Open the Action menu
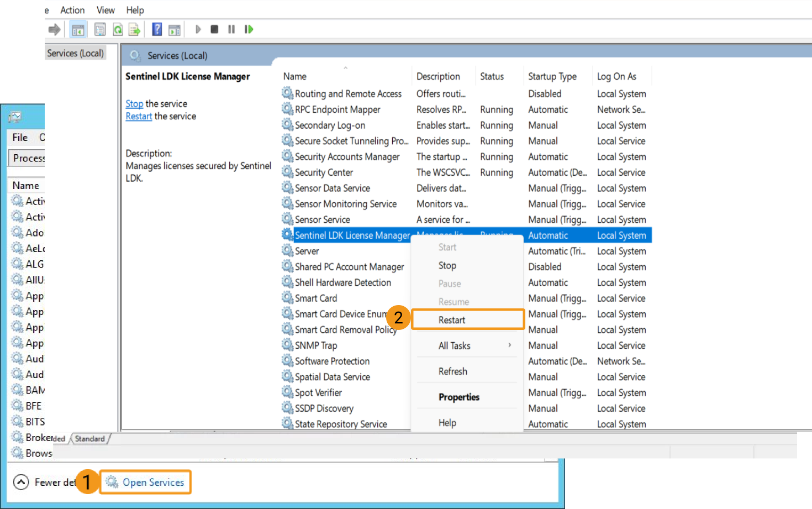The image size is (812, 509). tap(72, 10)
